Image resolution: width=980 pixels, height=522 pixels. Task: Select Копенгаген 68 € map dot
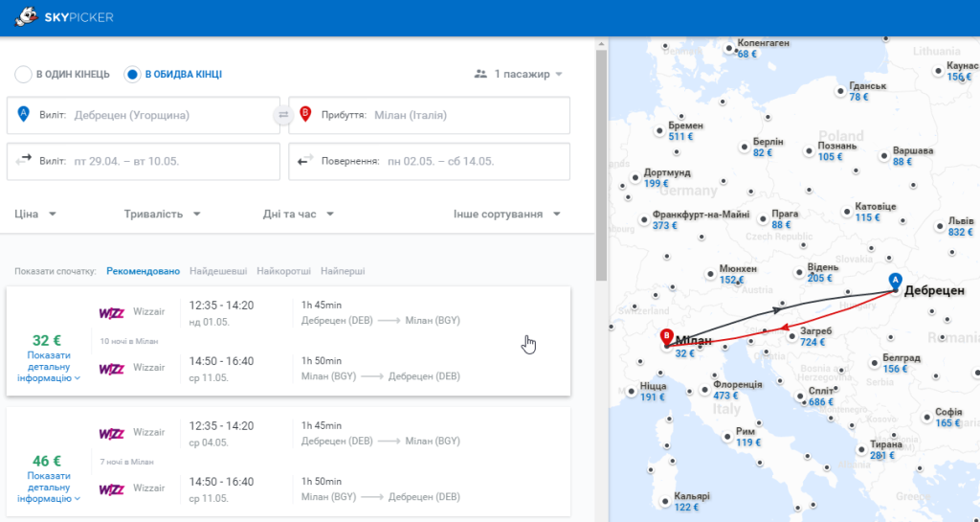point(728,48)
